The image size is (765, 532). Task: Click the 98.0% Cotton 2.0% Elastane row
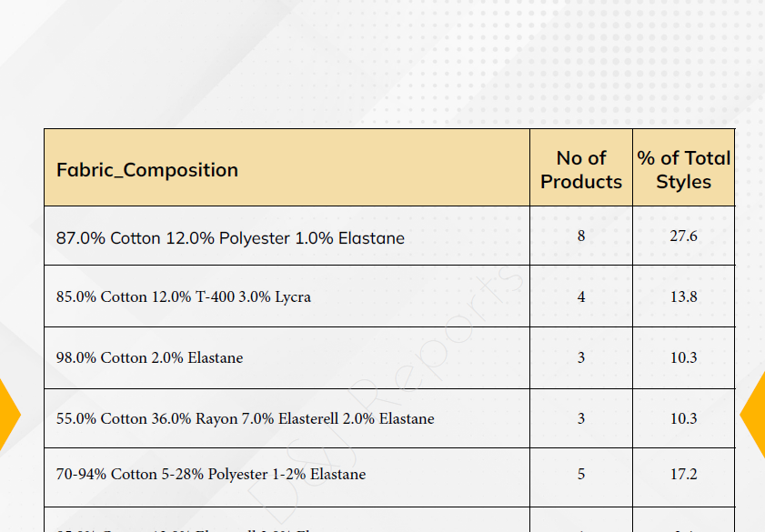point(389,358)
